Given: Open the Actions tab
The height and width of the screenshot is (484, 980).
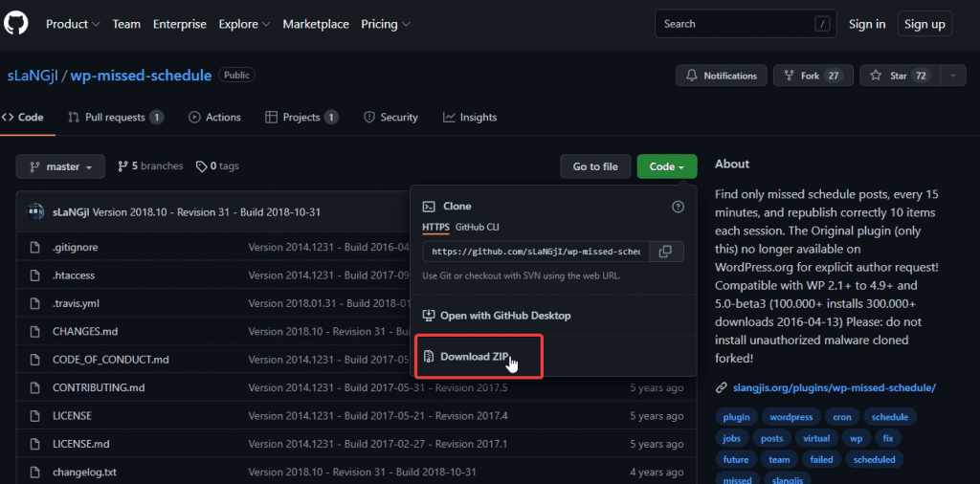Looking at the screenshot, I should 215,118.
